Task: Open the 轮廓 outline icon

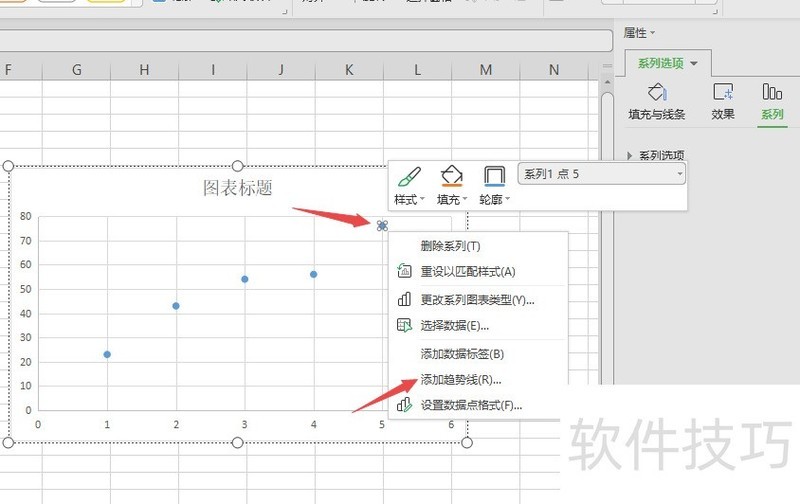Action: (x=494, y=177)
